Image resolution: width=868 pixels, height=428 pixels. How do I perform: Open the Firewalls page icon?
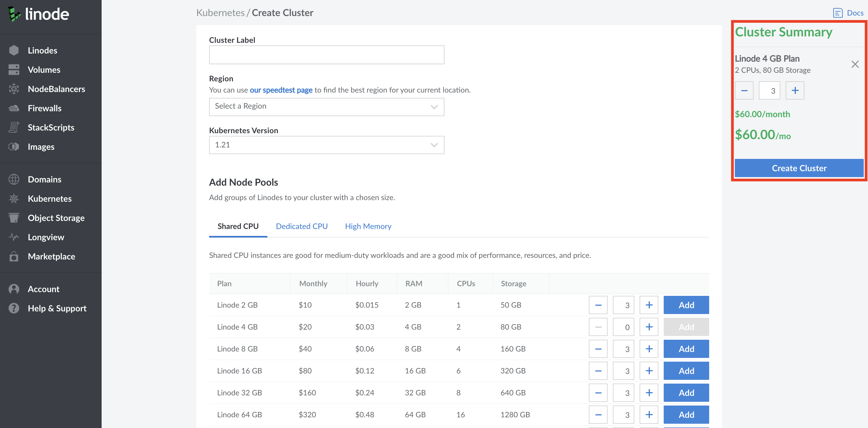(14, 108)
